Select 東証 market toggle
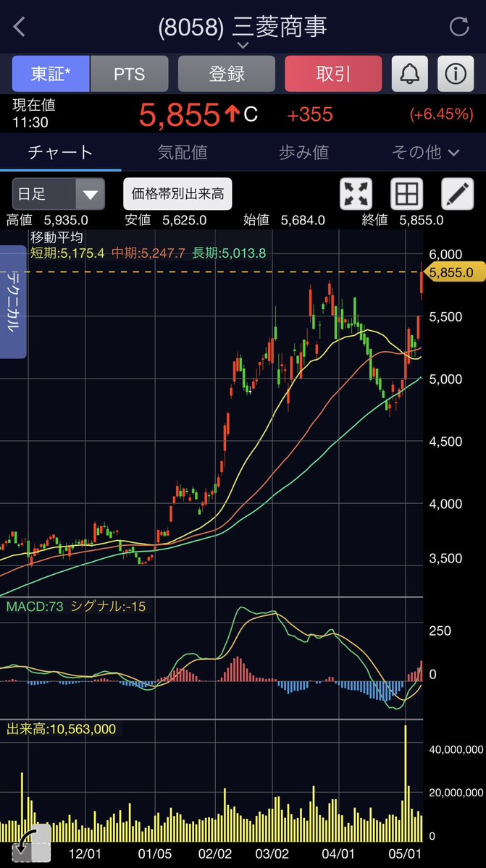Viewport: 486px width, 868px height. coord(51,74)
